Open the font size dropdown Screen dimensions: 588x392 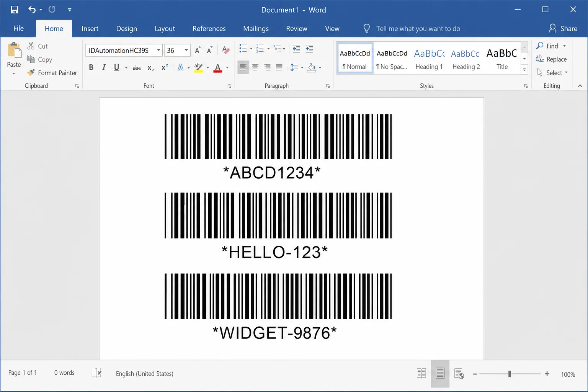coord(186,50)
